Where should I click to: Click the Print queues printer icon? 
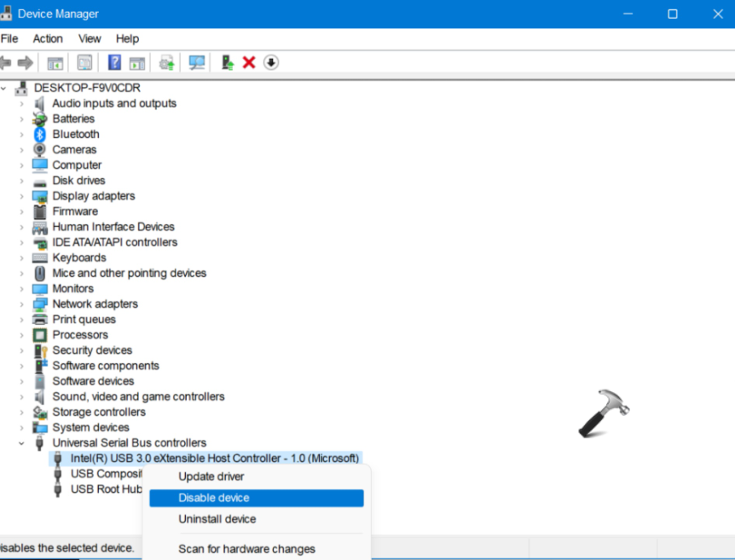[40, 320]
